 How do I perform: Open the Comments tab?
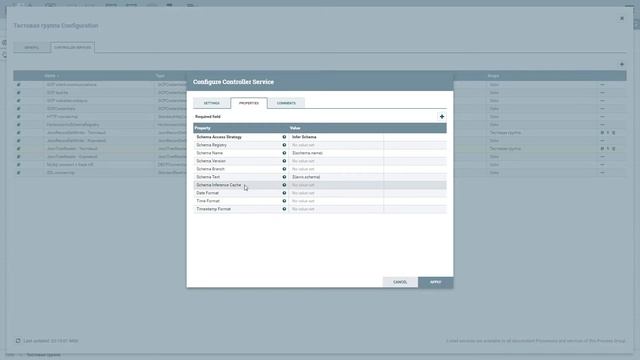click(x=286, y=103)
